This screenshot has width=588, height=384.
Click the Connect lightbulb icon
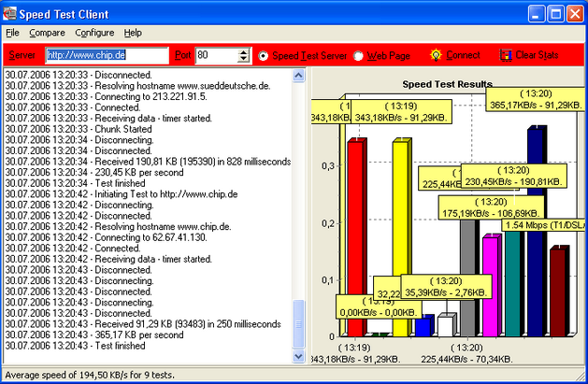tap(436, 55)
